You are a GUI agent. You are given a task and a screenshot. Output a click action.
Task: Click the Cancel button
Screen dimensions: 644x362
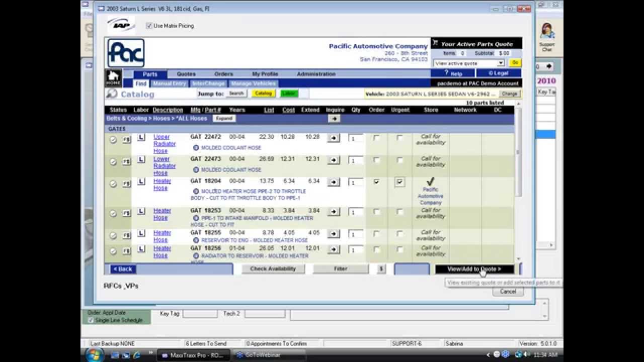(508, 291)
